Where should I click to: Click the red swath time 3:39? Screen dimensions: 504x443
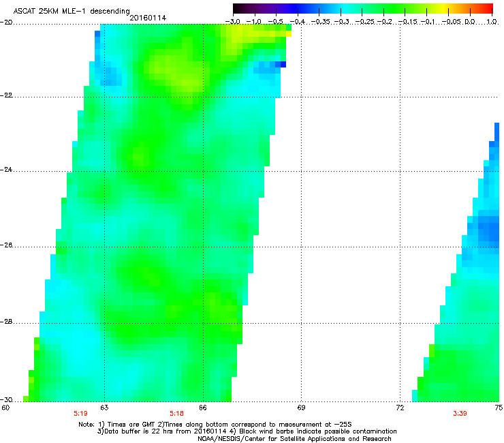pyautogui.click(x=460, y=414)
